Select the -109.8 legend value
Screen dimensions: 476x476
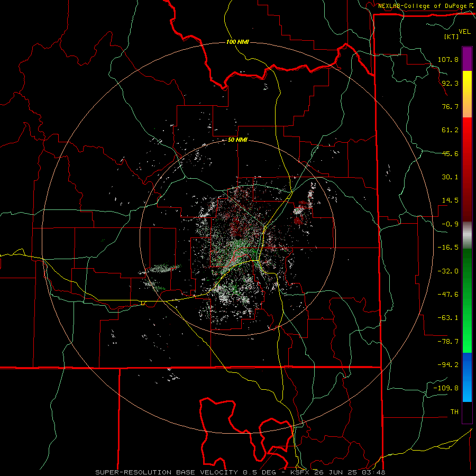click(446, 388)
